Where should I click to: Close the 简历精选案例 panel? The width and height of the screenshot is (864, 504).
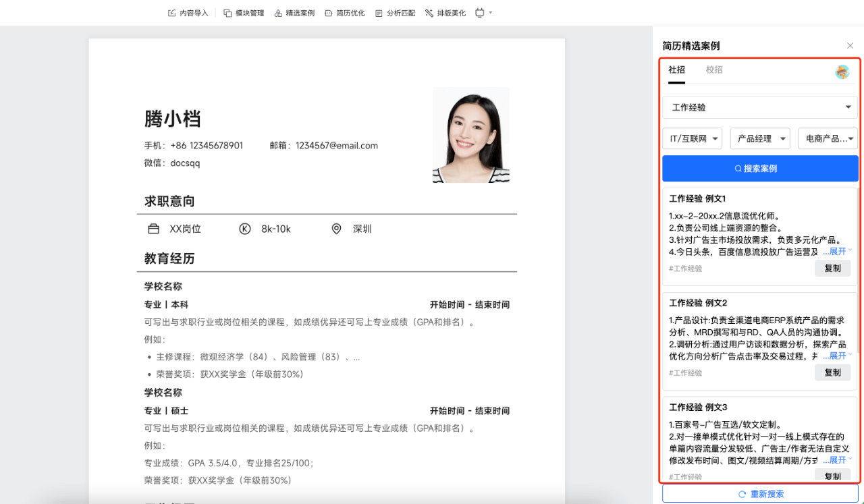tap(850, 45)
